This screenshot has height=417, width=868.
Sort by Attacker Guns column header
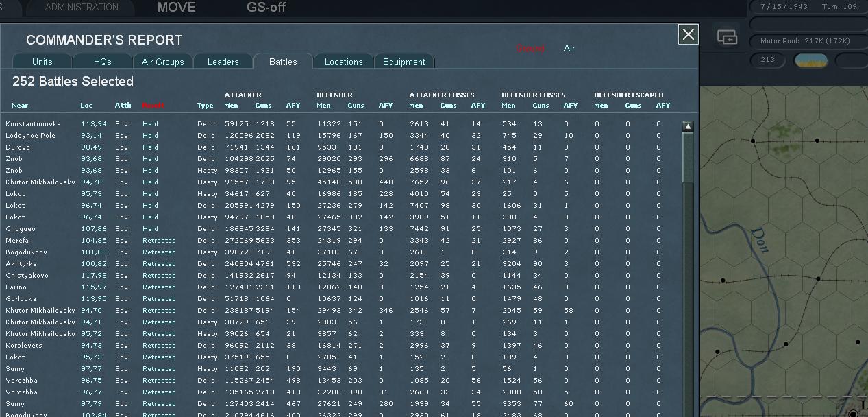(263, 106)
